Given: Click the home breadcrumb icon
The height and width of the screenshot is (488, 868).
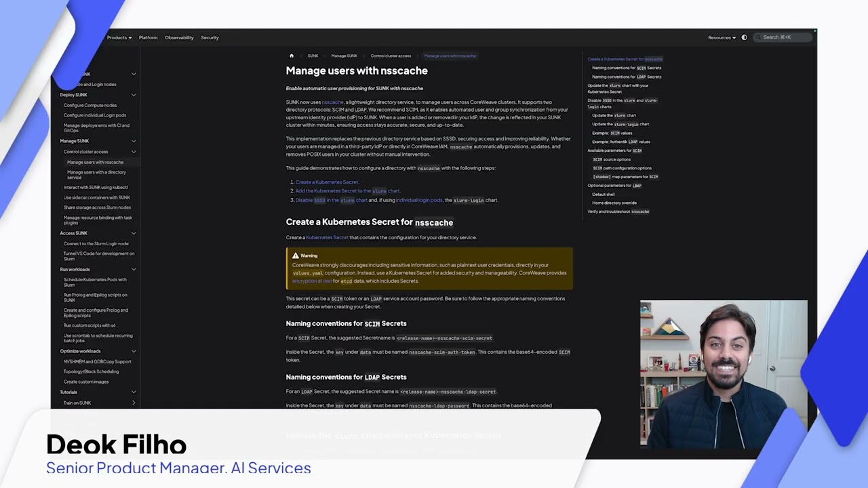Looking at the screenshot, I should pyautogui.click(x=292, y=56).
